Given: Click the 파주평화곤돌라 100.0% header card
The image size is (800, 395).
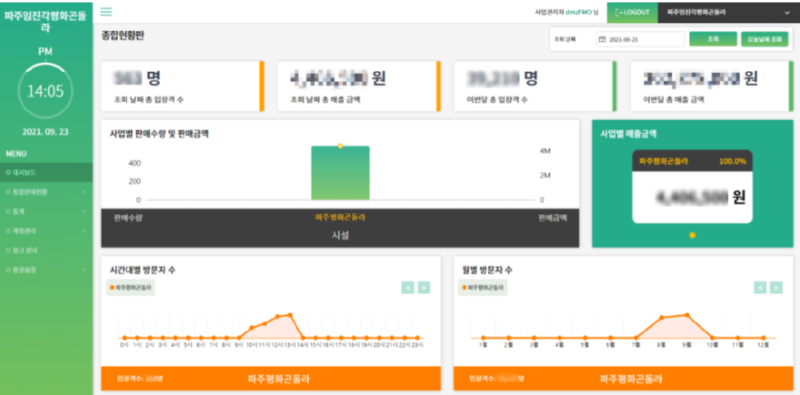Looking at the screenshot, I should 692,161.
